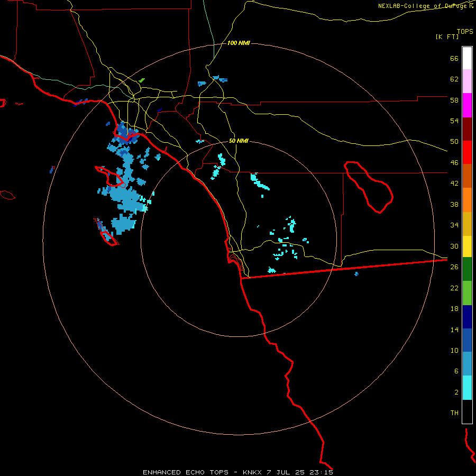Click the 26 legend scale value
The width and height of the screenshot is (476, 476).
[x=454, y=267]
